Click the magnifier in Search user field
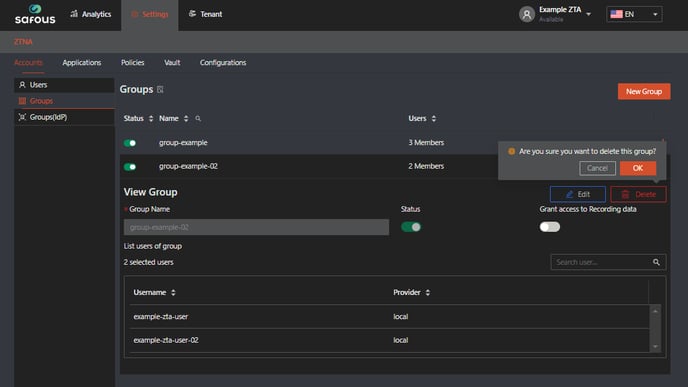The image size is (688, 387). [x=656, y=262]
